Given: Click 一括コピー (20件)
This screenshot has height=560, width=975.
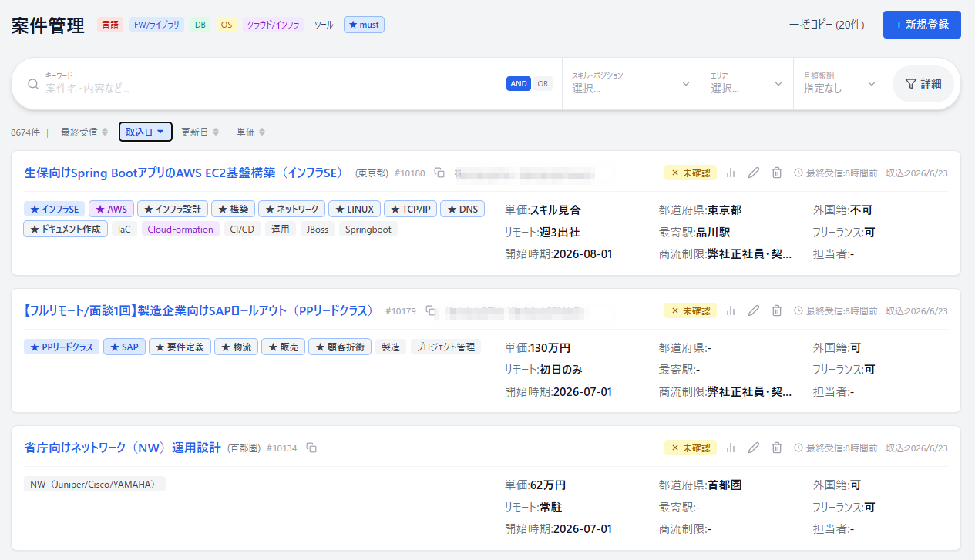Looking at the screenshot, I should click(x=826, y=25).
